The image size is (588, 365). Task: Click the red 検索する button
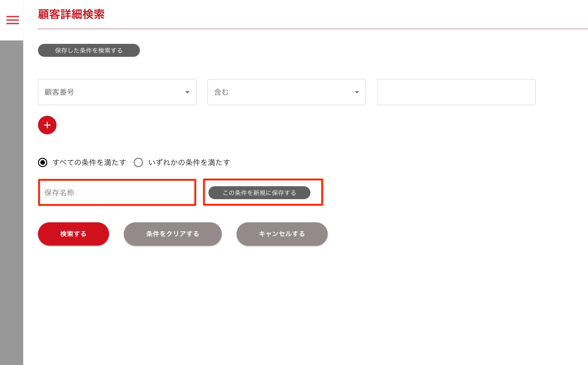tap(73, 234)
